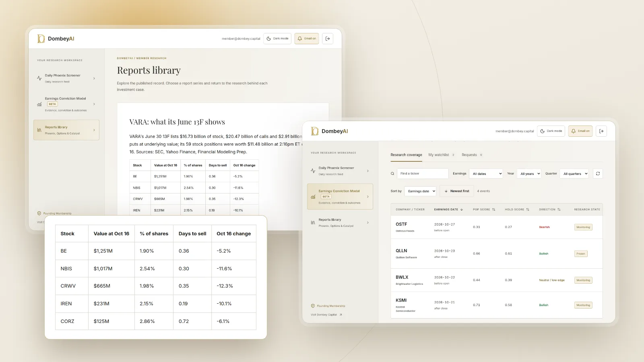Click the chart icon beside Earnings Conviction Model, left window

coord(39,104)
